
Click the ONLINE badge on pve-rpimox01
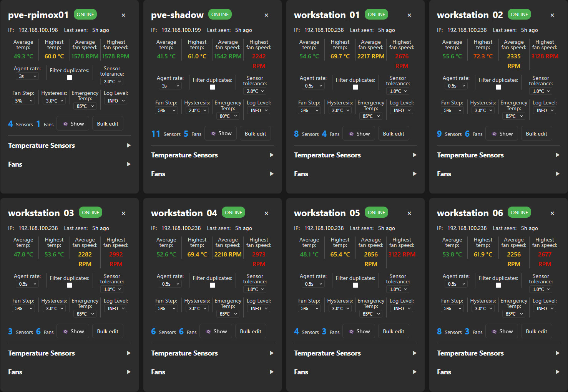click(x=85, y=15)
